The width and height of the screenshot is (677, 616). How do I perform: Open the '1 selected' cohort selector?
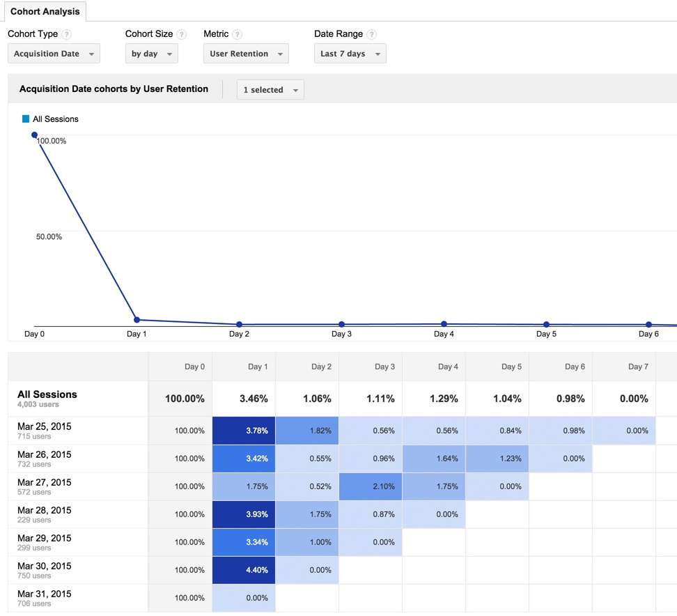coord(270,90)
